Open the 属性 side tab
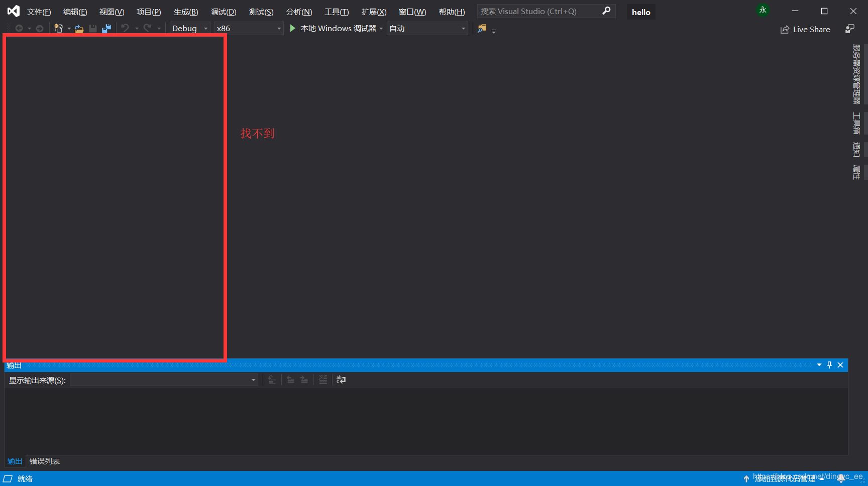 856,172
